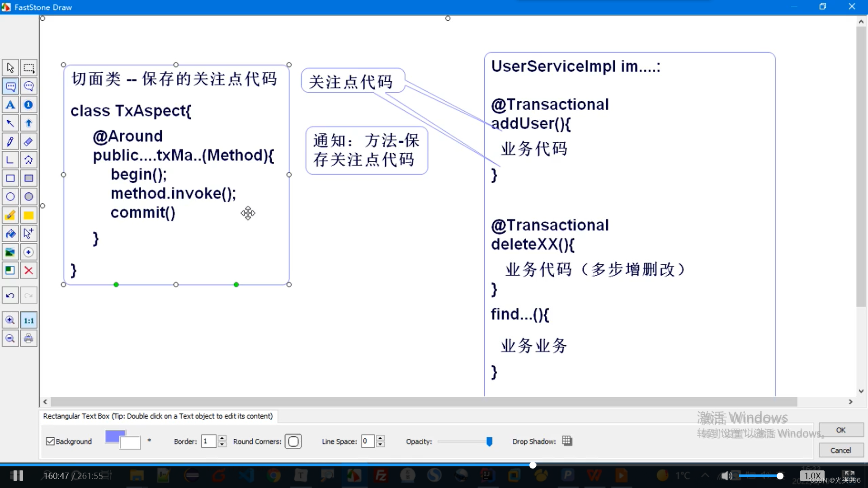Change playback speed via 1.0X button
Screen dimensions: 868x488
click(x=812, y=476)
